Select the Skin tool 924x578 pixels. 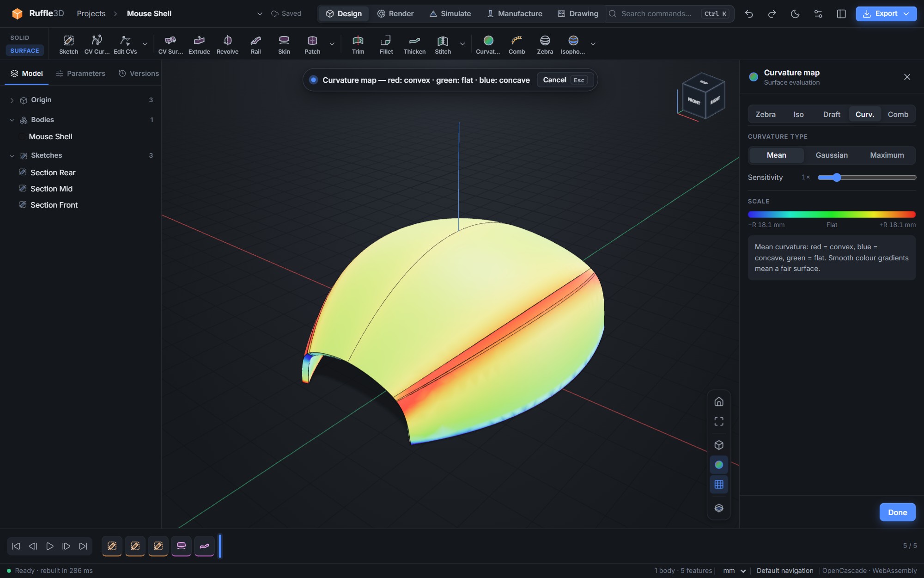(x=284, y=44)
